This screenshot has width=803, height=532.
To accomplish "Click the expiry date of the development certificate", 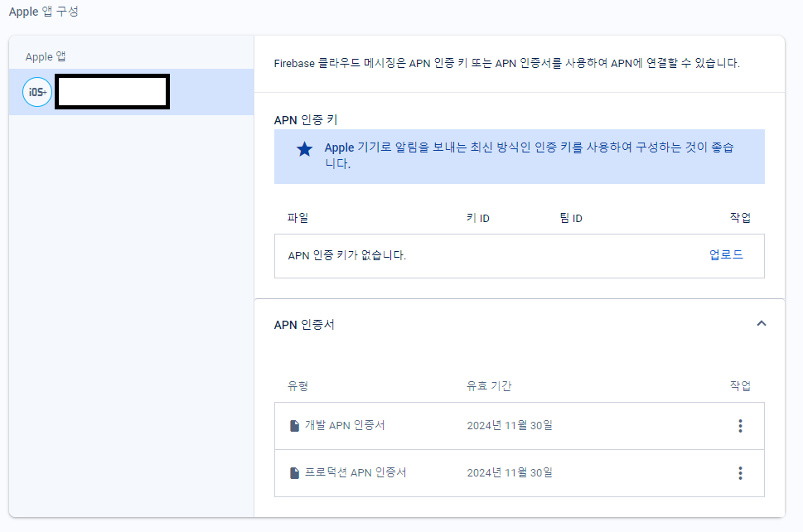I will [x=510, y=425].
